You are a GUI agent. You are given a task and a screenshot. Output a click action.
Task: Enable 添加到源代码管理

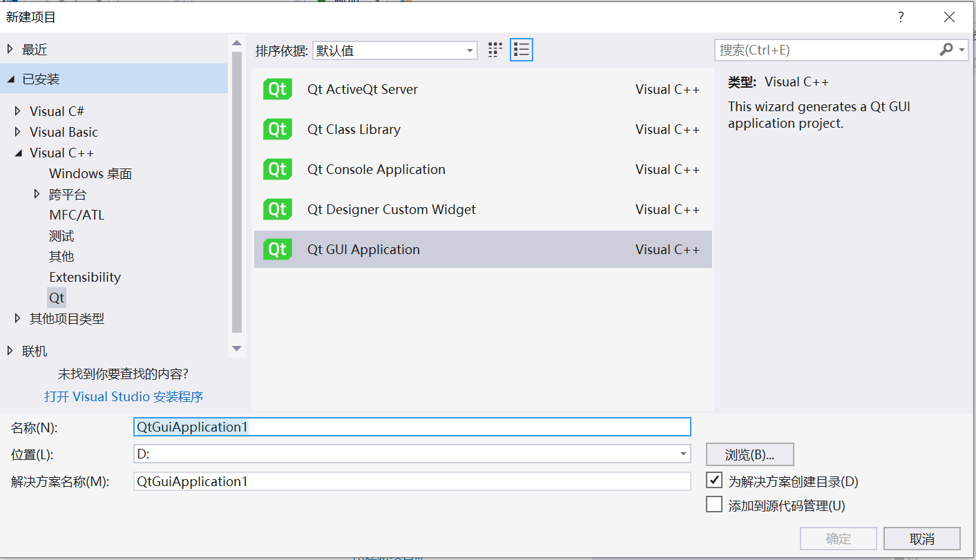point(715,504)
